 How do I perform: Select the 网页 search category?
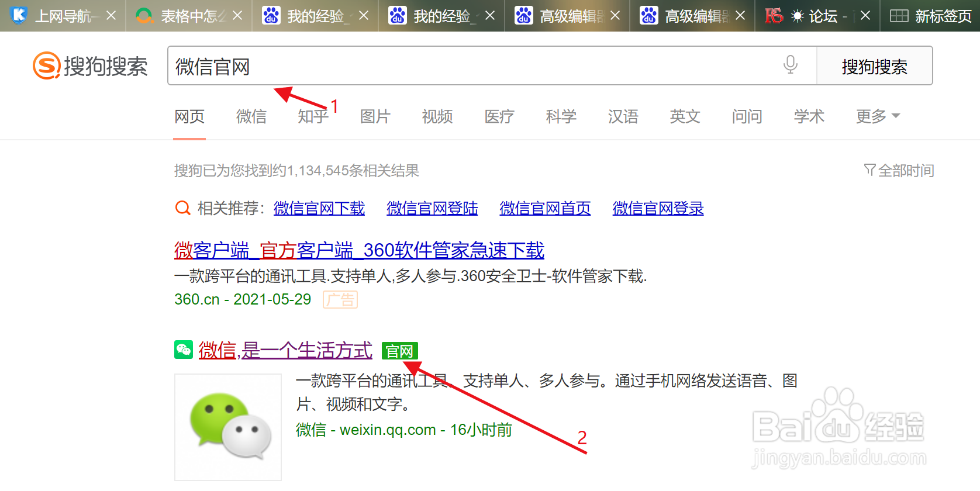pyautogui.click(x=189, y=116)
